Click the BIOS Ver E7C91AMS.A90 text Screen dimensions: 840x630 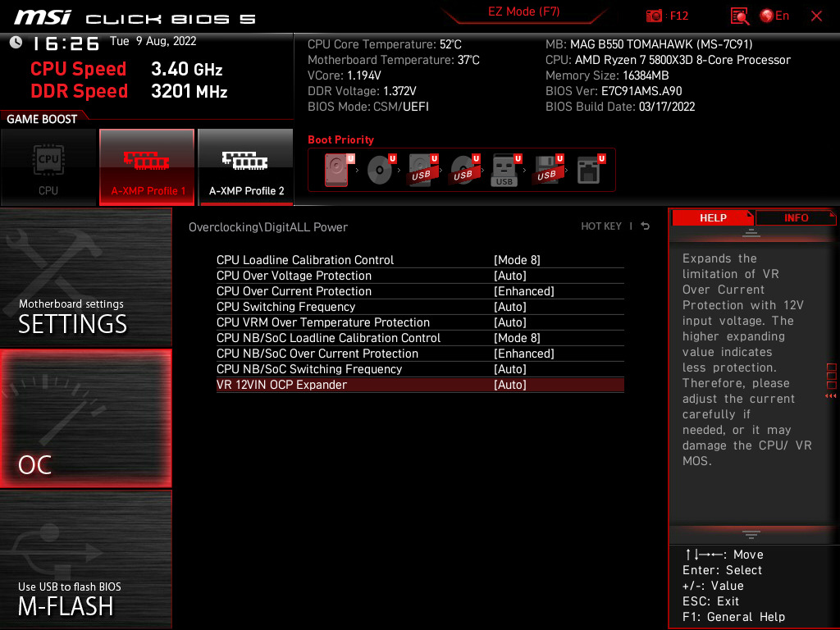pyautogui.click(x=614, y=90)
